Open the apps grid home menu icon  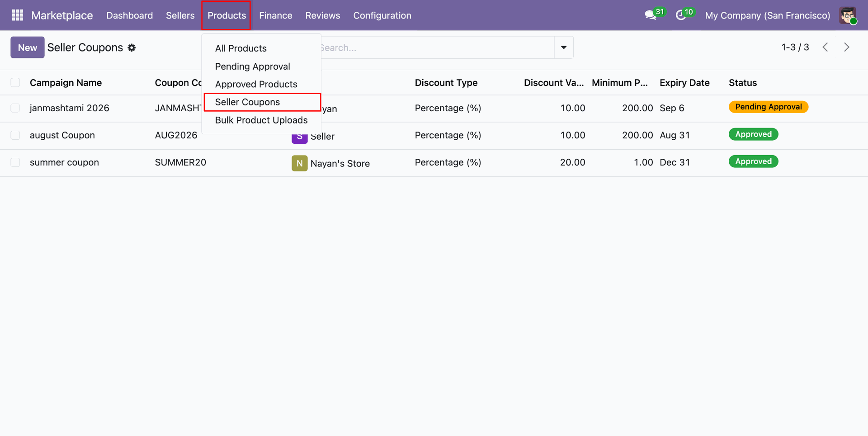coord(17,15)
